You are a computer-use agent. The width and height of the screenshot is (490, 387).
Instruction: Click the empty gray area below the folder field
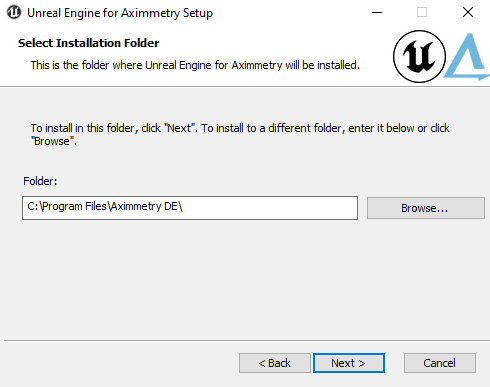(245, 280)
